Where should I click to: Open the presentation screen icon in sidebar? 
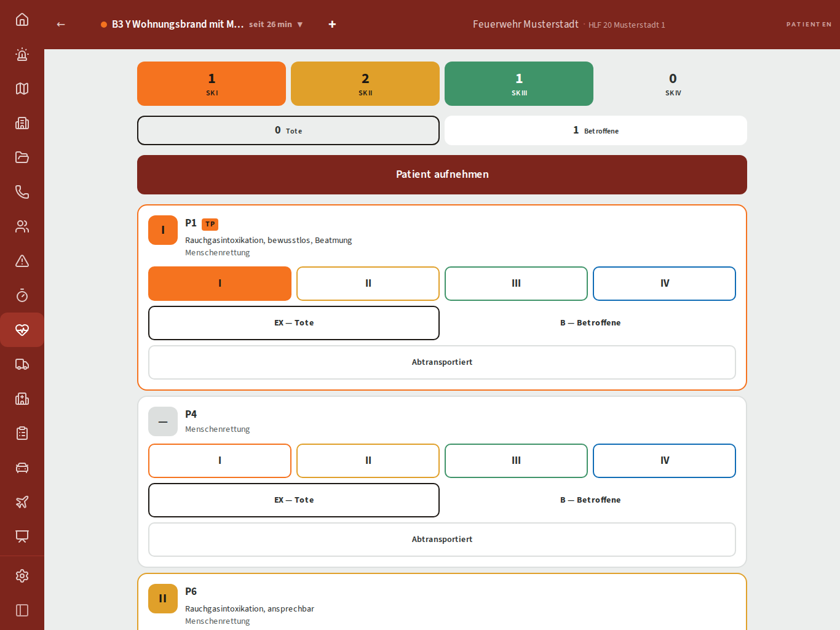(x=22, y=536)
